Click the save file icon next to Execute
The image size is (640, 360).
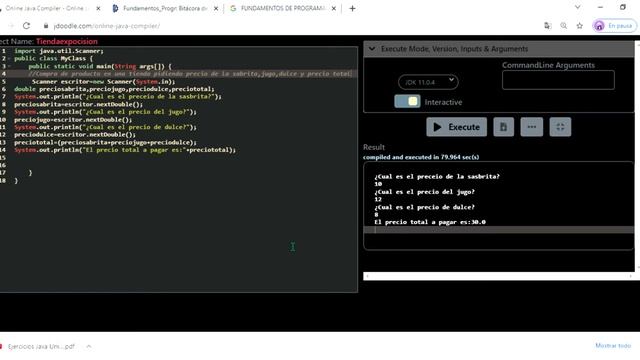(x=503, y=127)
